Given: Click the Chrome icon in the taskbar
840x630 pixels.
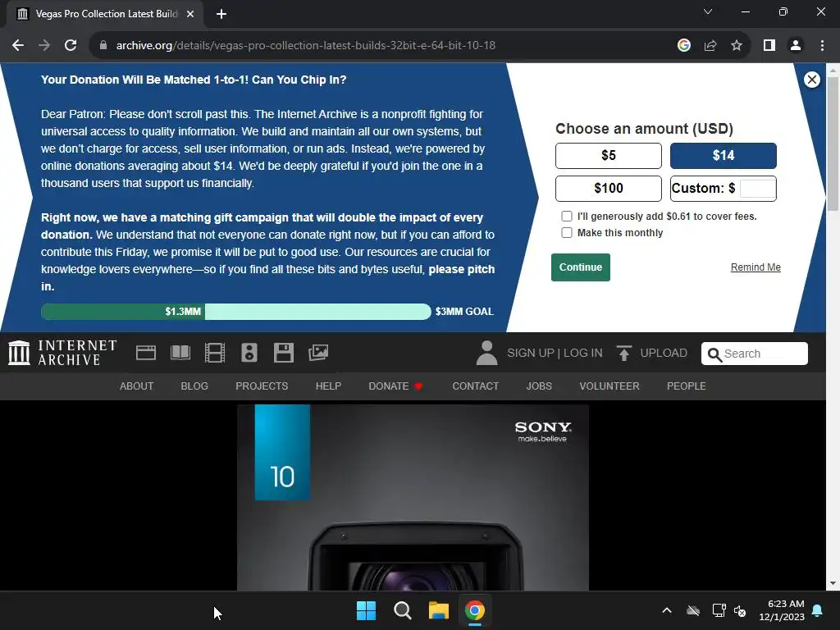Looking at the screenshot, I should coord(475,610).
